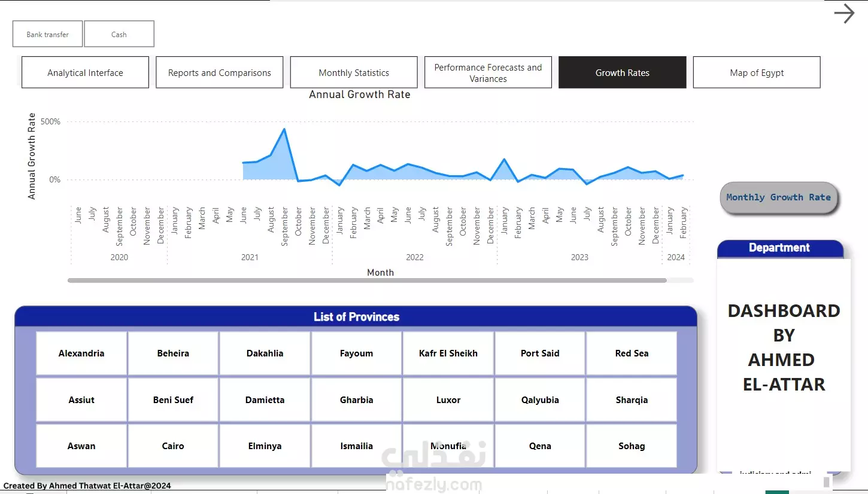
Task: Open the Analytical Interface page
Action: coord(85,72)
